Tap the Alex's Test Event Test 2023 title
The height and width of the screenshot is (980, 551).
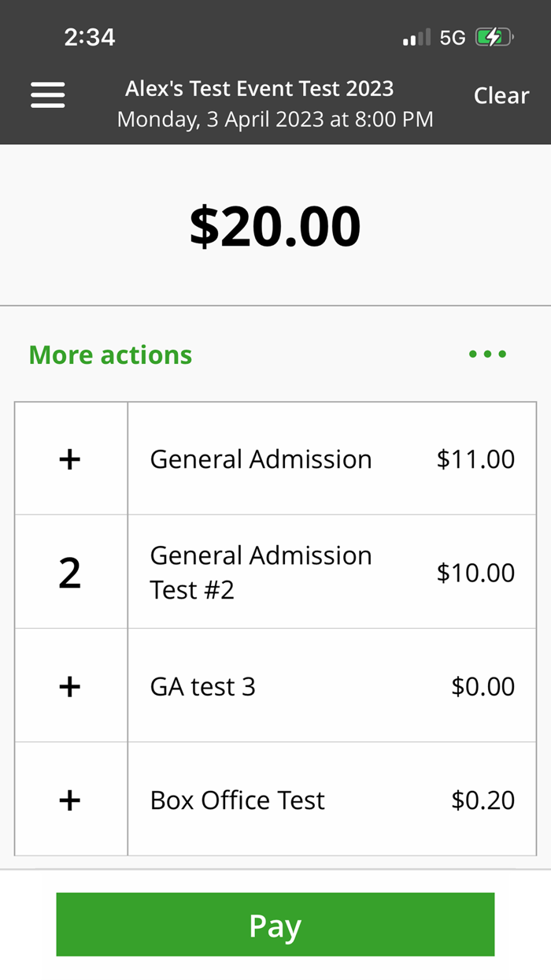(x=259, y=88)
